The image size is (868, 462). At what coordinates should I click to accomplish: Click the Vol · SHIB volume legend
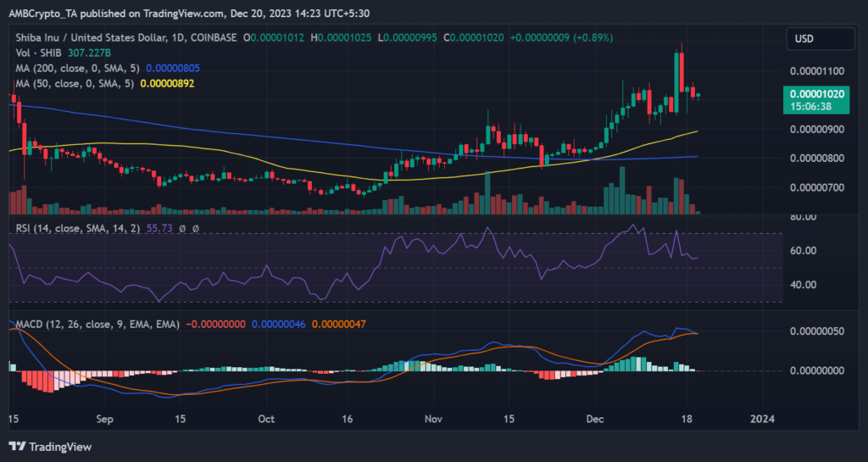point(37,53)
